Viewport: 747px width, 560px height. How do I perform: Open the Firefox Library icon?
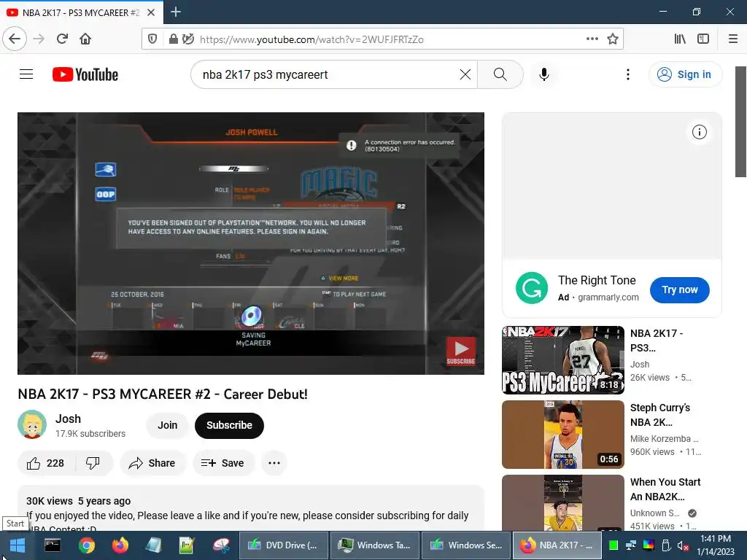[x=680, y=39]
